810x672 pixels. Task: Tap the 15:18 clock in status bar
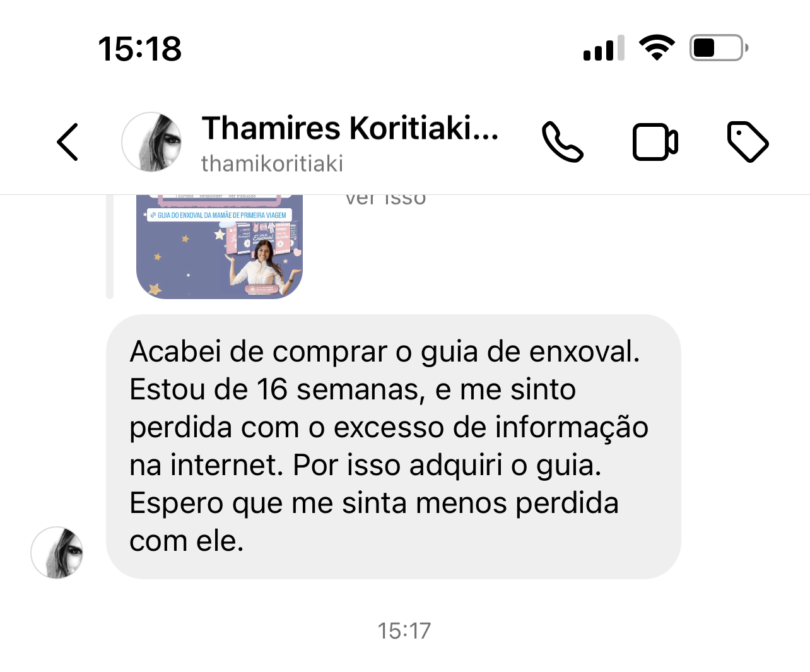point(139,49)
